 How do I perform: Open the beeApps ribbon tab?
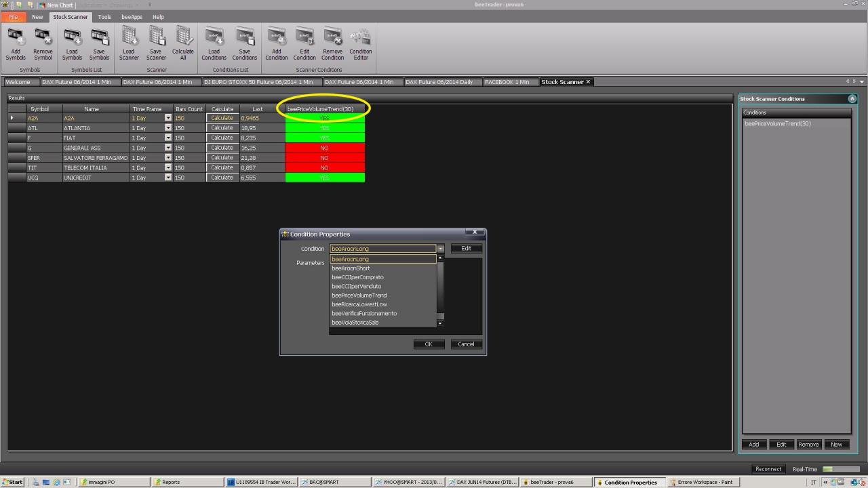[132, 17]
